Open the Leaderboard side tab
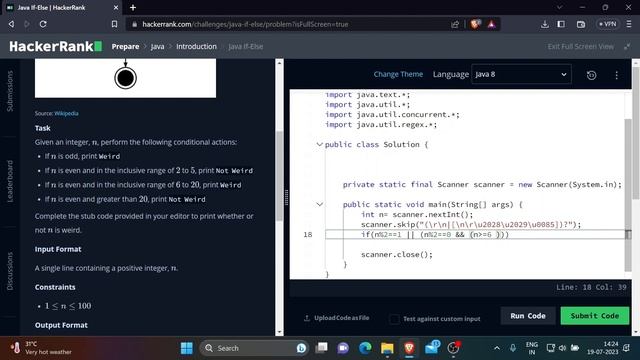 [10, 181]
